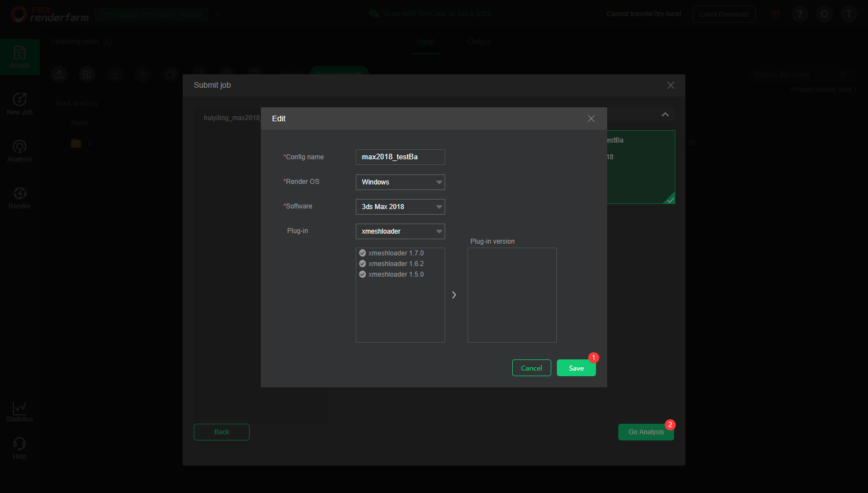Click the huiyiting_max2018 file entry
Screen dimensions: 868x493
pyautogui.click(x=232, y=118)
